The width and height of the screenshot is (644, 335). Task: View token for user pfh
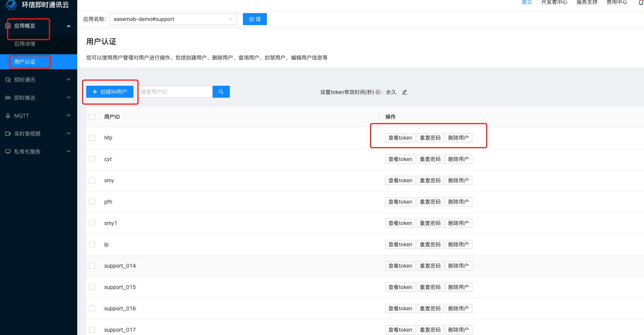click(x=400, y=202)
